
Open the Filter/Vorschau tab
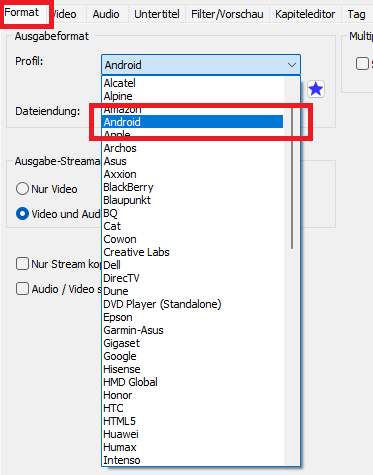click(x=227, y=14)
